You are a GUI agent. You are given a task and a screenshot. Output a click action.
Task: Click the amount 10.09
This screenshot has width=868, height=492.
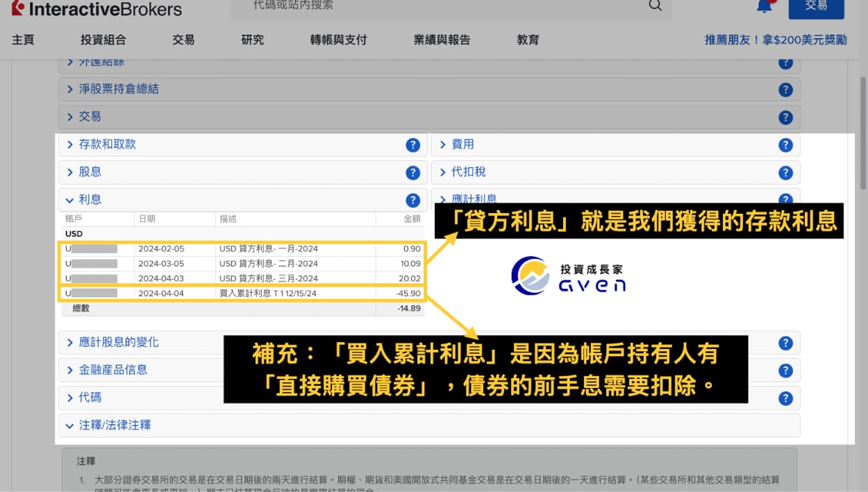point(410,264)
